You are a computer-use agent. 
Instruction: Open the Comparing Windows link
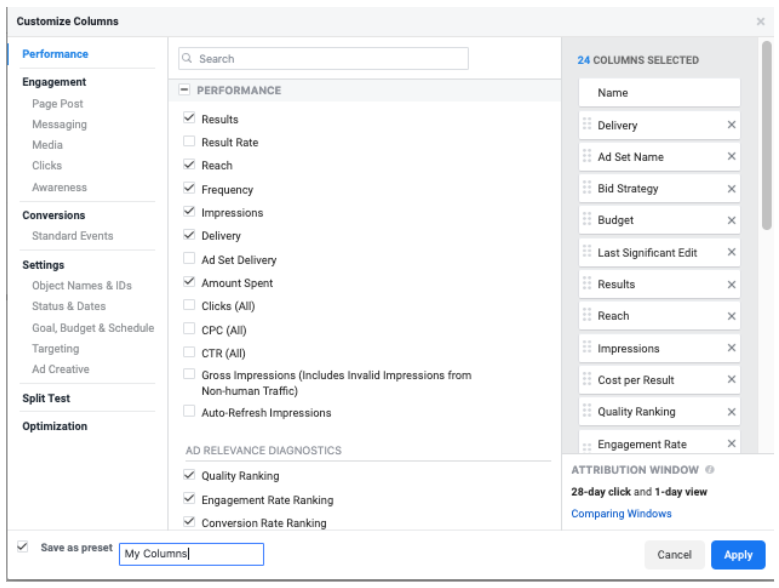coord(621,514)
